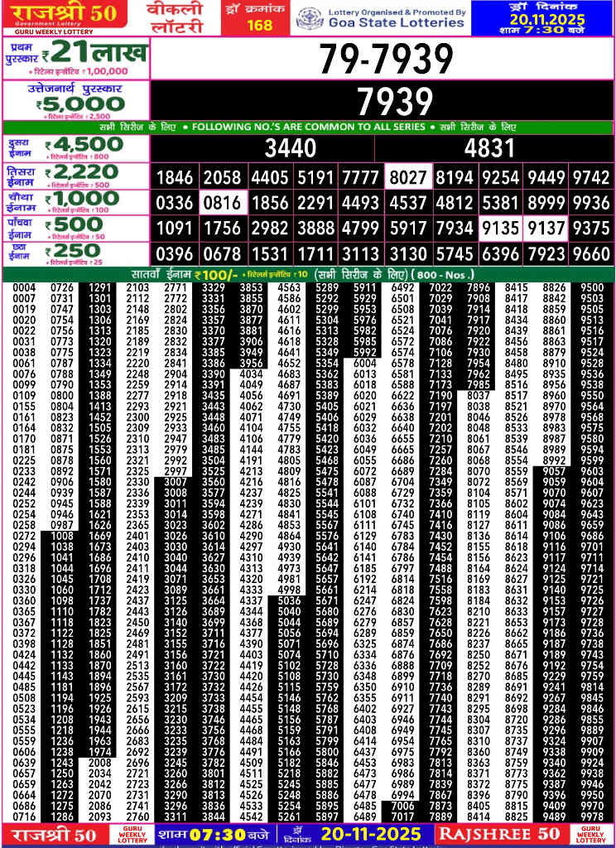Select fourth prize number 9936
Viewport: 616px width, 848px height.
591,204
